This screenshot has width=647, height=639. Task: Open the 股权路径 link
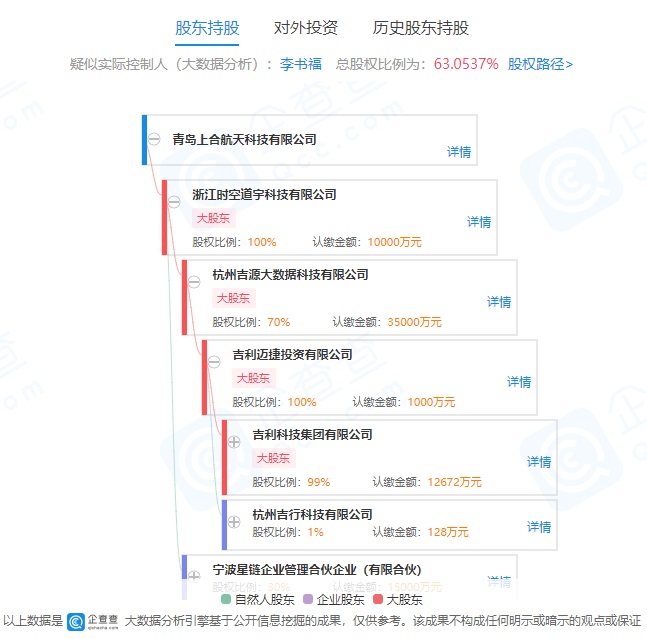pos(540,64)
